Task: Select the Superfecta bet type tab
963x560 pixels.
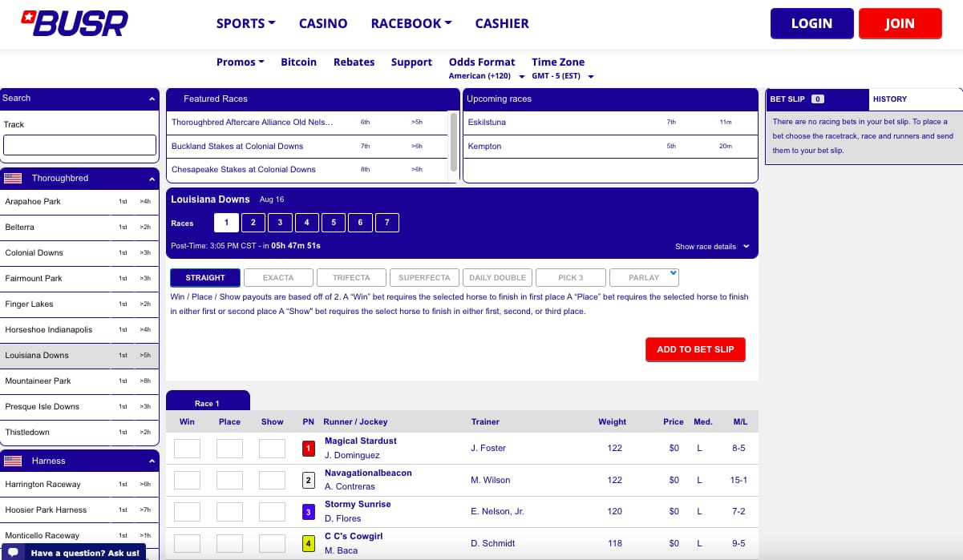Action: (425, 277)
